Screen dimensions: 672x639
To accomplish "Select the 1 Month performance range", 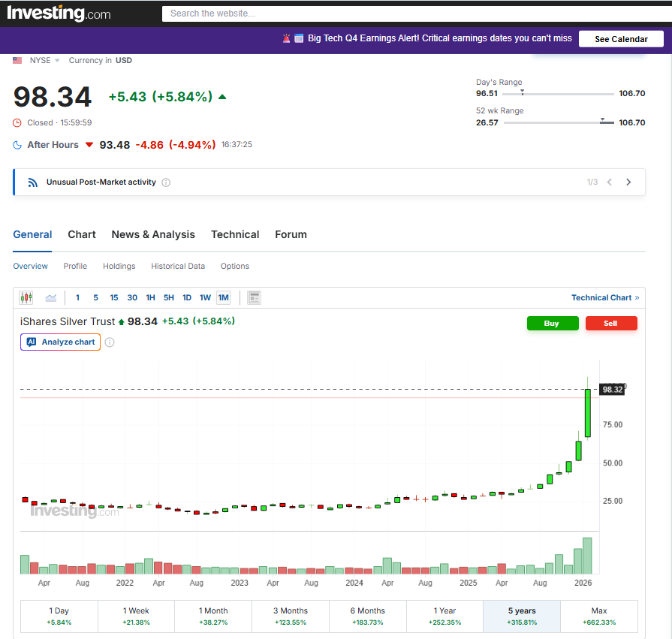I will tap(213, 616).
